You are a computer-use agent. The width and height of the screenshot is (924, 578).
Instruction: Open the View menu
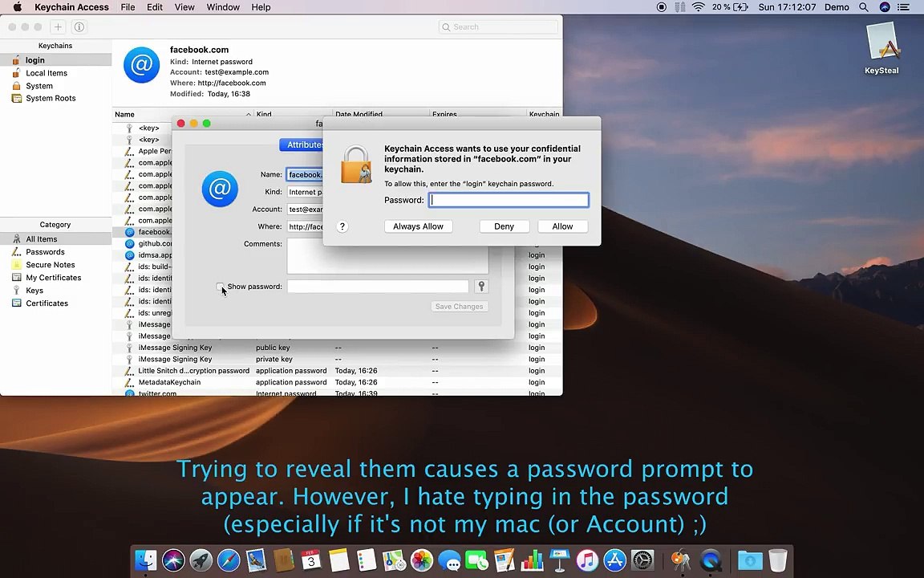184,7
